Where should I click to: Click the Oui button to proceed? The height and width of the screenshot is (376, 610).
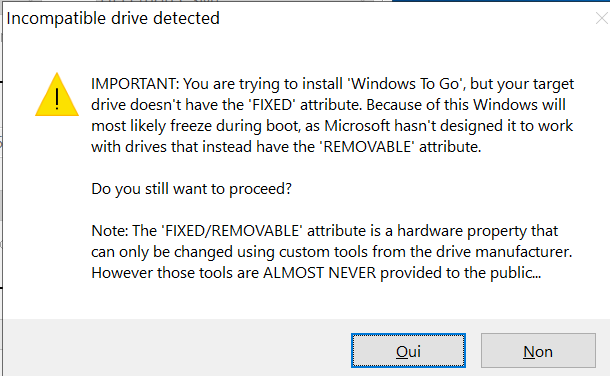tap(408, 350)
